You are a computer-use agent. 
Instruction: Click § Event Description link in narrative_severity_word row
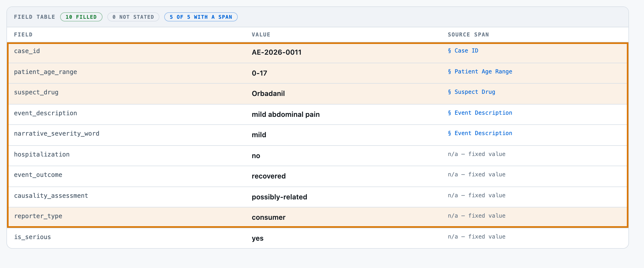pyautogui.click(x=480, y=133)
